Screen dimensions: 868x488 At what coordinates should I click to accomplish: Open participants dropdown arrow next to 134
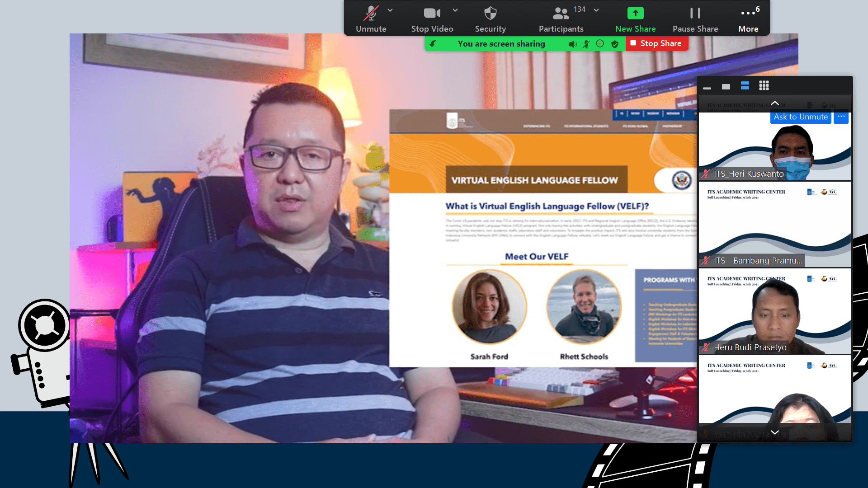point(596,10)
